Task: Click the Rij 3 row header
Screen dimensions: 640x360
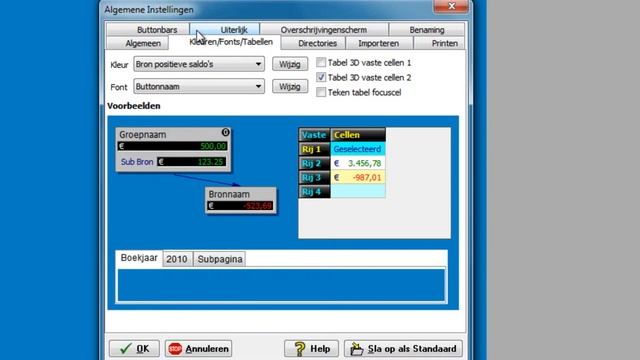Action: tap(314, 178)
